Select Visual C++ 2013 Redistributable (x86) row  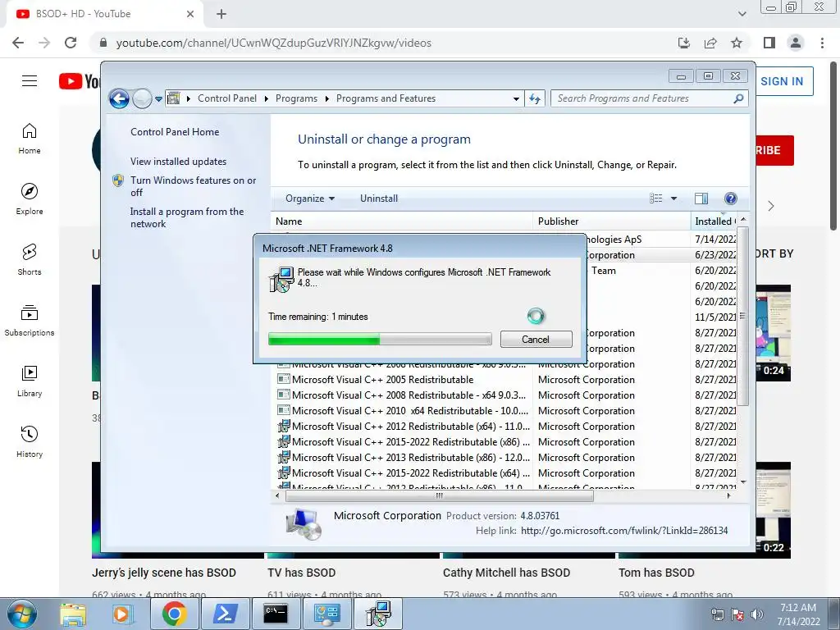[x=505, y=458]
